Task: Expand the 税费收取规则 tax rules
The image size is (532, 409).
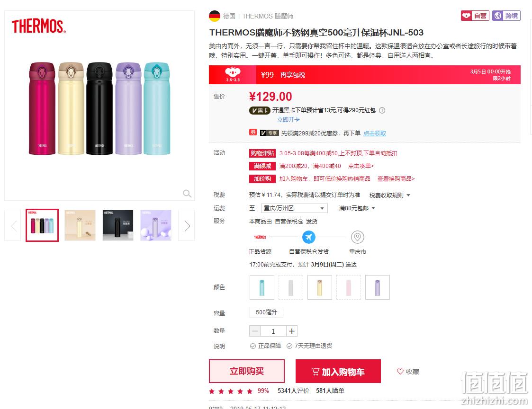Action: [x=390, y=195]
